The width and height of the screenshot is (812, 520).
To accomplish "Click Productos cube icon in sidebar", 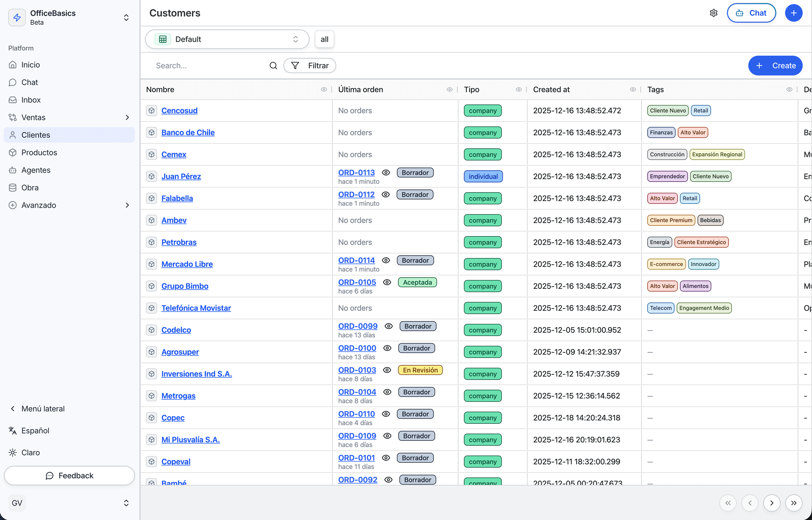I will (13, 152).
